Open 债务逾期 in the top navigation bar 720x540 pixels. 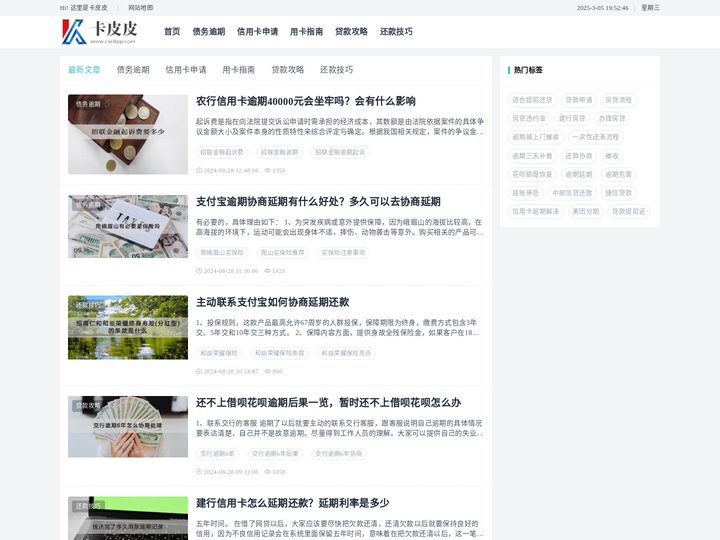point(208,32)
